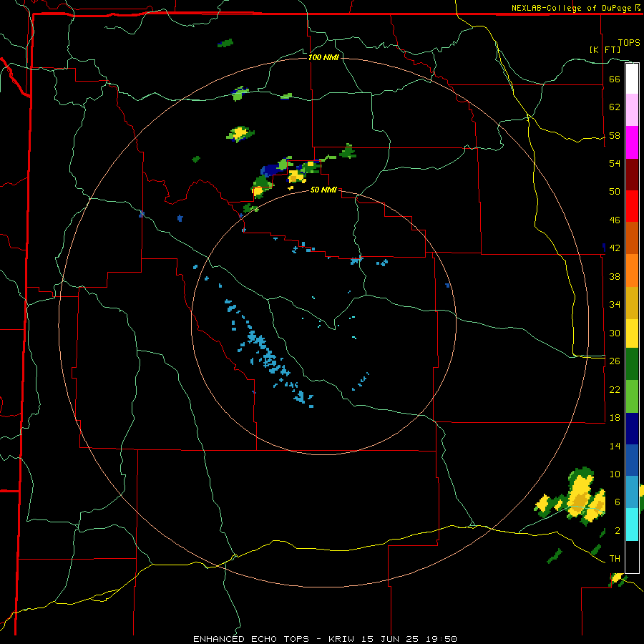The image size is (644, 644).
Task: Click the ENHANCED ECHO TOPS caption text
Action: pos(251,639)
